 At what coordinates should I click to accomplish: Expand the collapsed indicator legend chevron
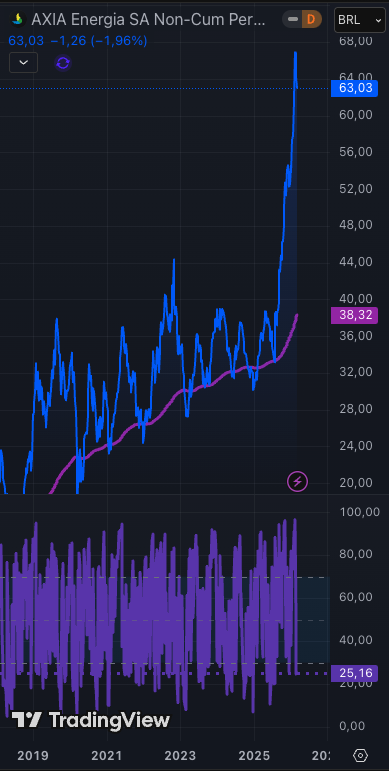click(24, 63)
